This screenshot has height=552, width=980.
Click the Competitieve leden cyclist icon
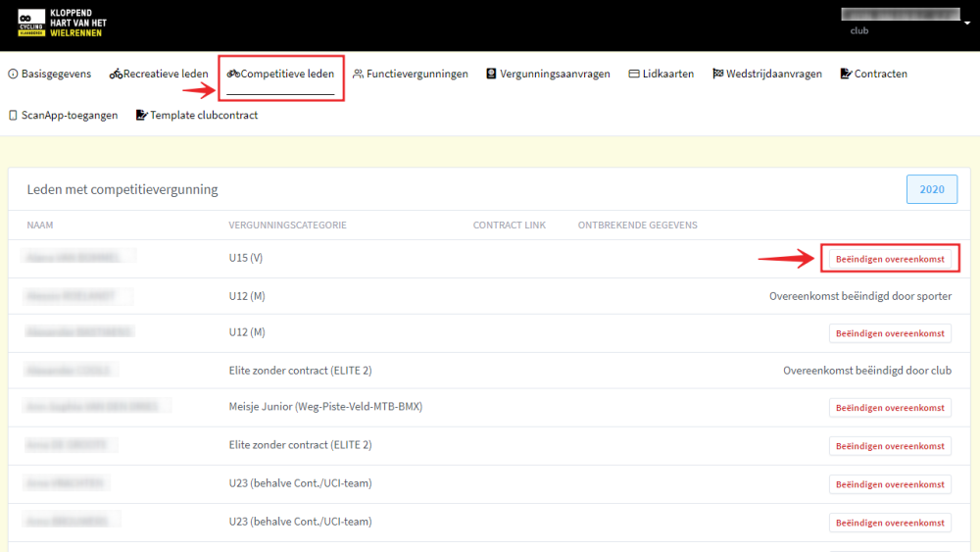[233, 74]
